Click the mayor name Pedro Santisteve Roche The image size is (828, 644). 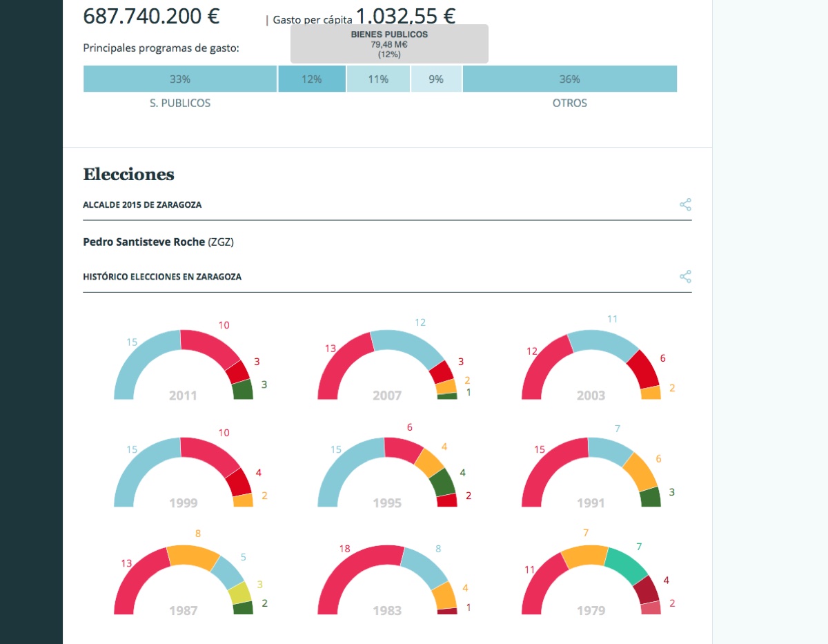coord(144,242)
